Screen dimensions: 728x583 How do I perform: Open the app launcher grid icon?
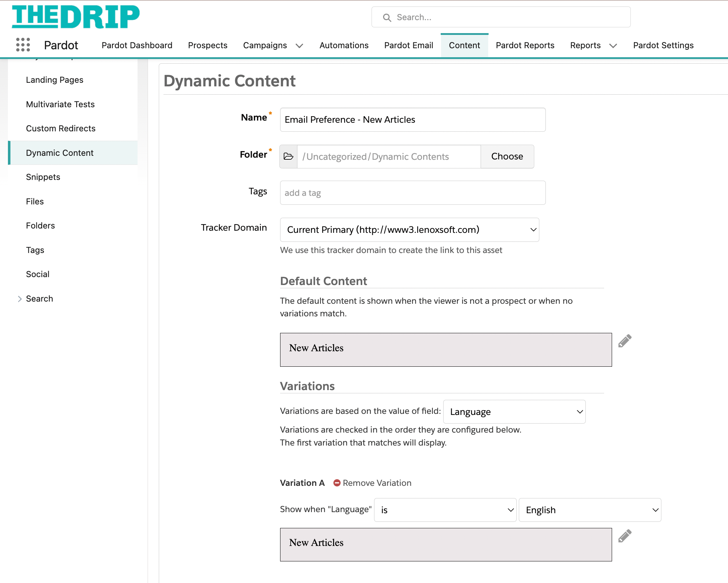tap(23, 45)
